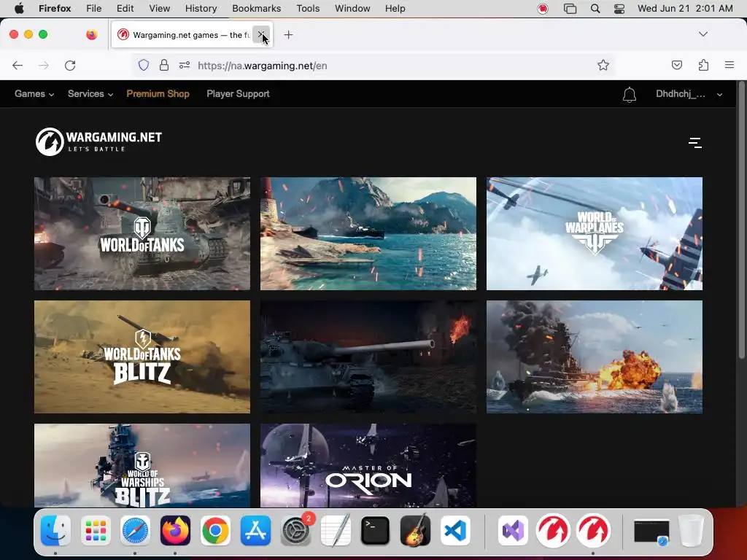Open Visual Studio purple dock icon
The width and height of the screenshot is (747, 560).
[513, 530]
